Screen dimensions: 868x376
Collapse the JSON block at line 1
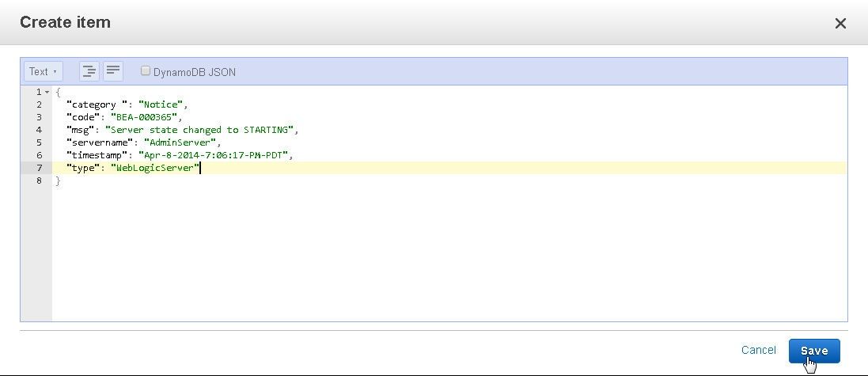tap(47, 92)
